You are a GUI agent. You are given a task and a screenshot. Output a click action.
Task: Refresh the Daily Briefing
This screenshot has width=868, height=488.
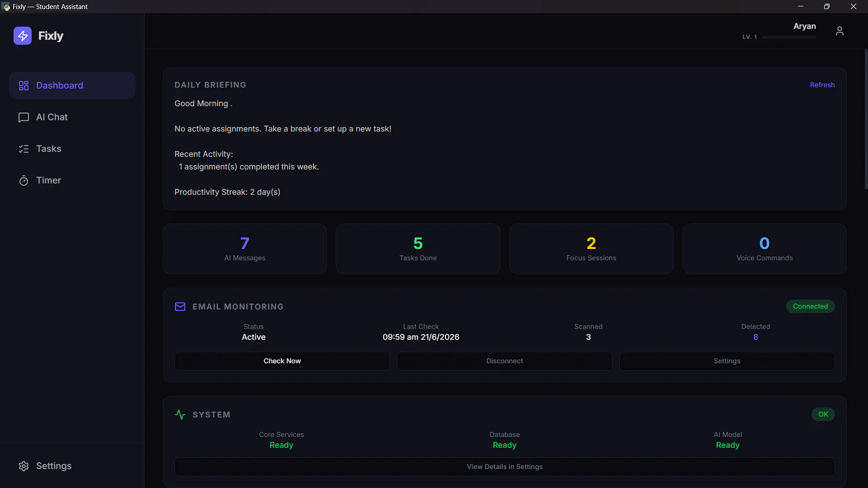[822, 85]
